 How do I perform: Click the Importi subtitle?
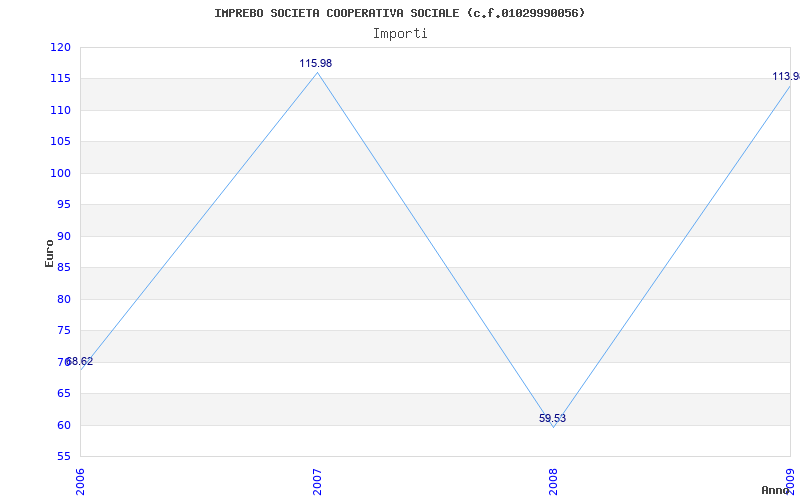point(400,34)
